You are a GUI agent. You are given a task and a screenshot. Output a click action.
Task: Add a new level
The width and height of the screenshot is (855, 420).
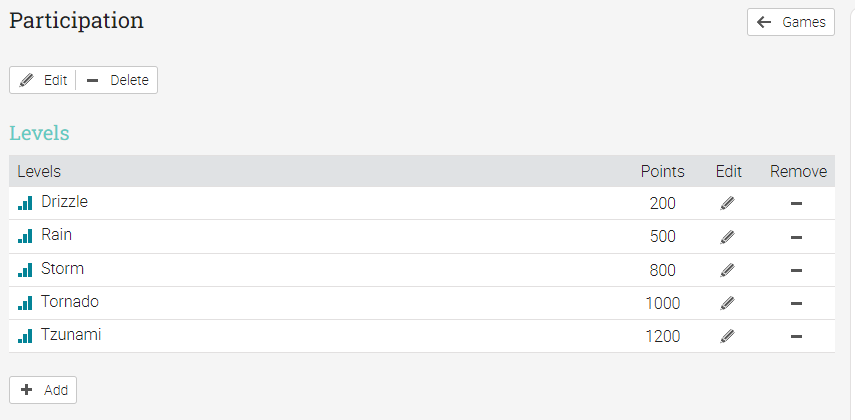(x=43, y=390)
